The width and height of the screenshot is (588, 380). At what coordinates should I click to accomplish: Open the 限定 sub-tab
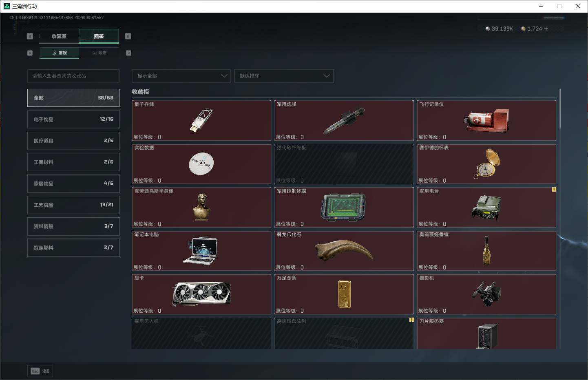click(99, 53)
